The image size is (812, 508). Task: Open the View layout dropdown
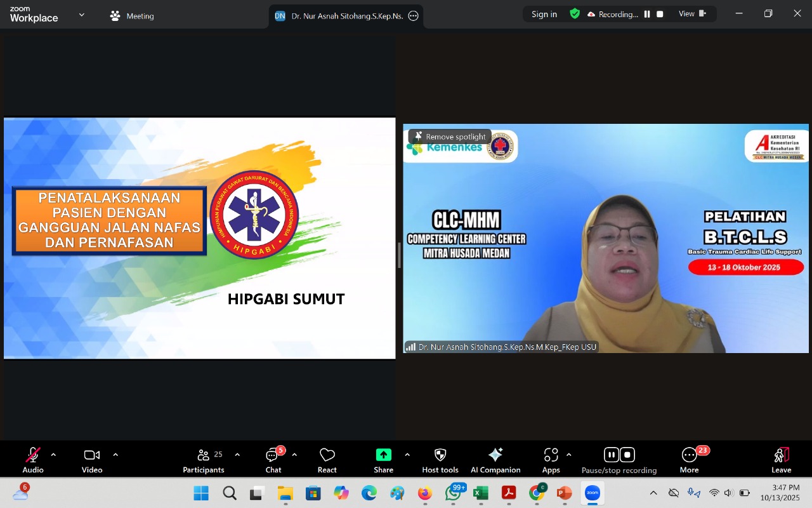(x=692, y=14)
